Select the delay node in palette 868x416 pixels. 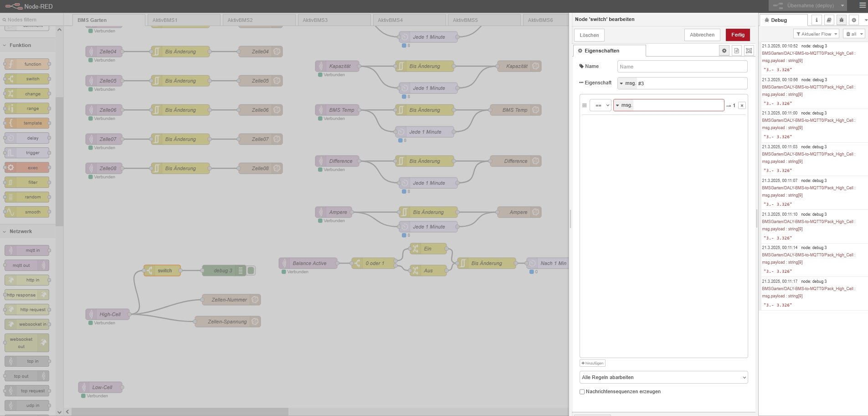point(27,138)
